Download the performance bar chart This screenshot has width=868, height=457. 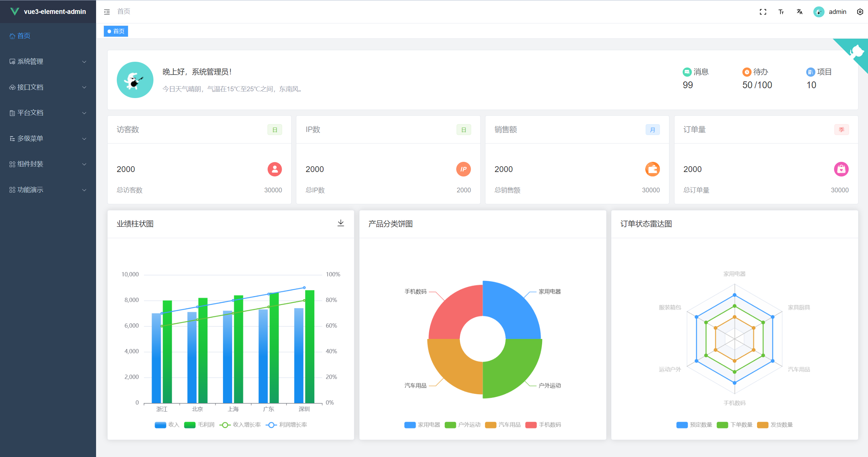pos(340,223)
